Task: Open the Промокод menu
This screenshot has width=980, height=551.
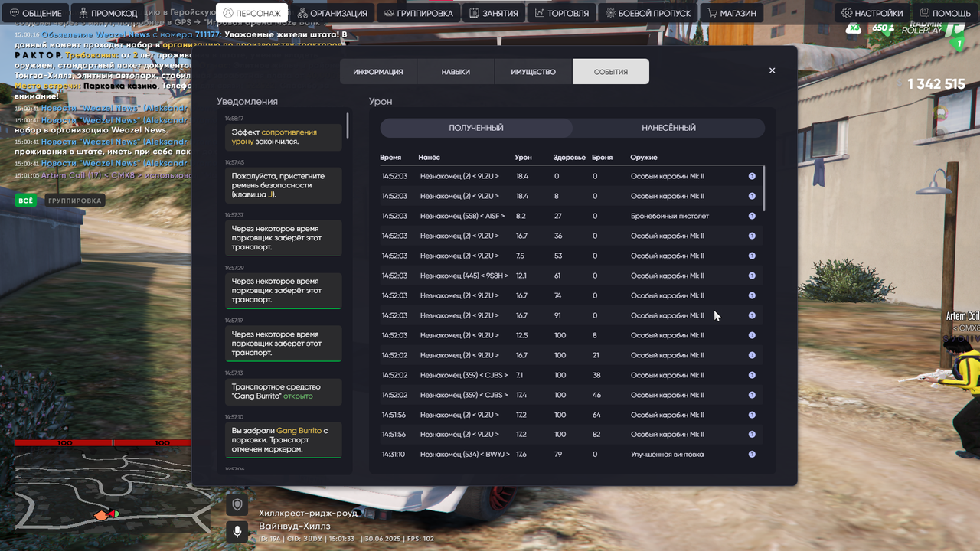Action: click(109, 13)
